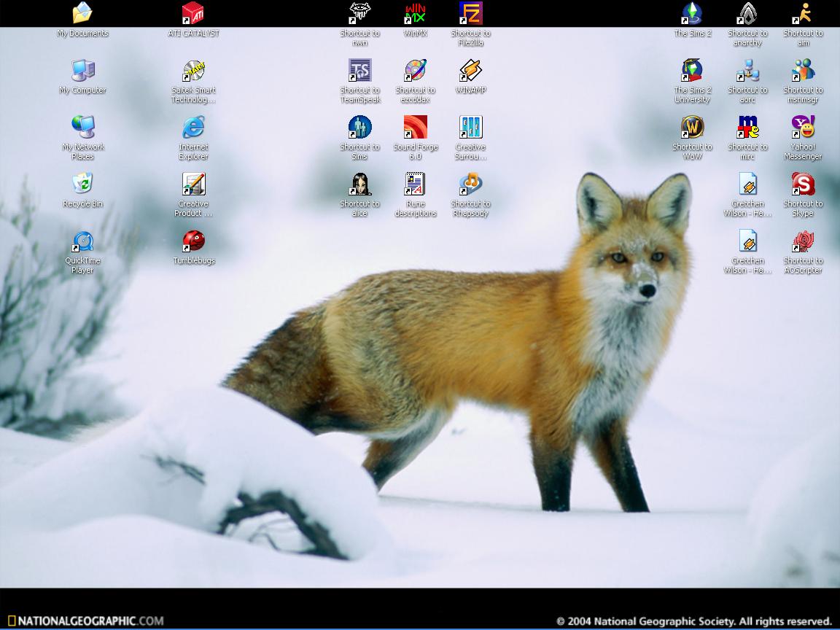Viewport: 840px width, 630px height.
Task: Launch the Shortcut to WoW icon
Action: tap(692, 128)
